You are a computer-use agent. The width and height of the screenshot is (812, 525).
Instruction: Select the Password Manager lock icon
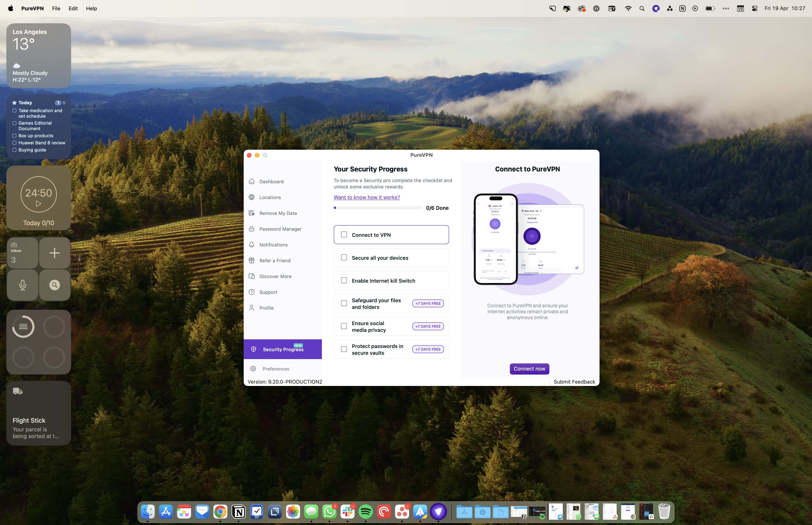click(x=251, y=229)
